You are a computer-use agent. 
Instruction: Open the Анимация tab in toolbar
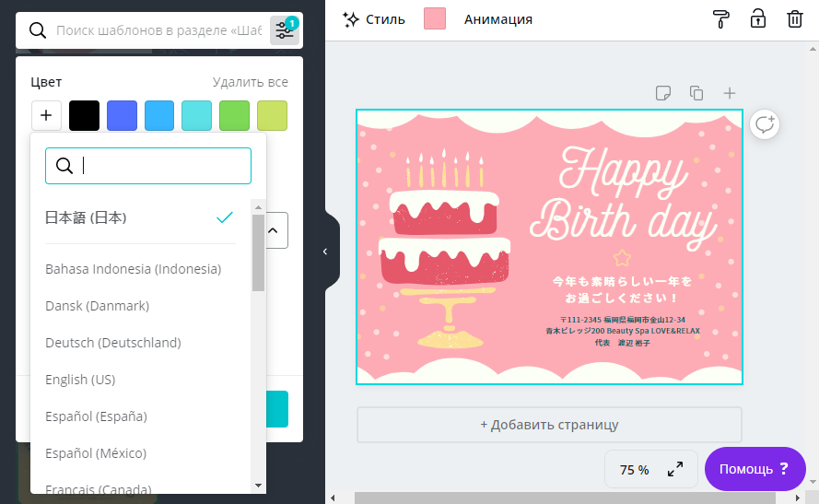(x=497, y=19)
